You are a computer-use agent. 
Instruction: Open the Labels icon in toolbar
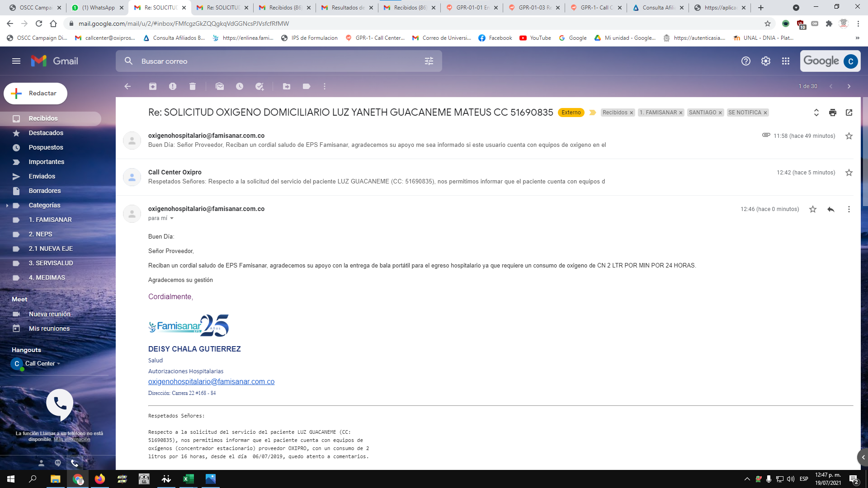pos(307,86)
